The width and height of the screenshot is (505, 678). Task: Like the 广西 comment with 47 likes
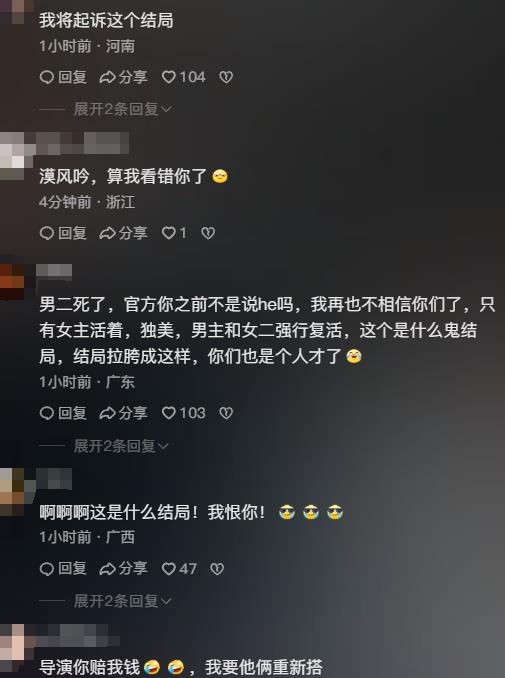pyautogui.click(x=179, y=569)
